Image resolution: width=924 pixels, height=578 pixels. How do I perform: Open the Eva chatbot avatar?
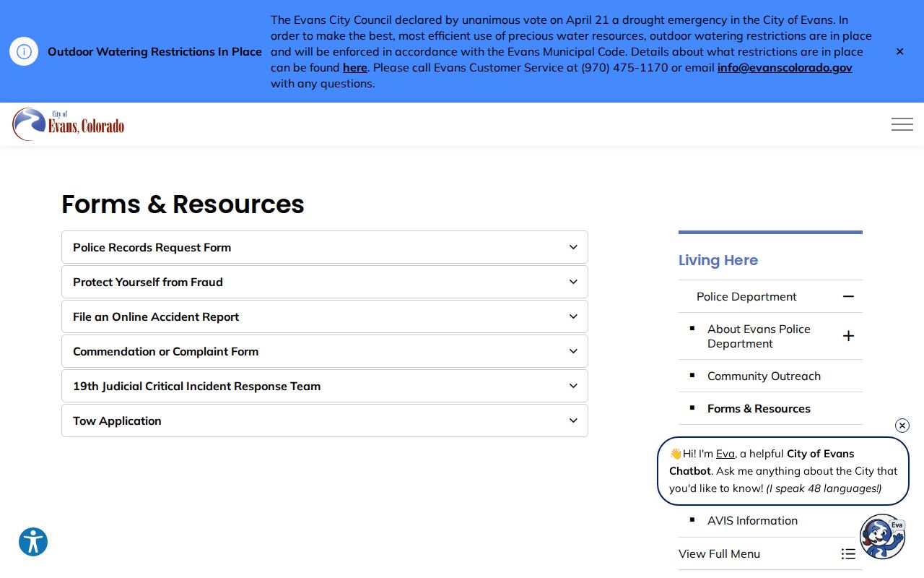click(882, 537)
